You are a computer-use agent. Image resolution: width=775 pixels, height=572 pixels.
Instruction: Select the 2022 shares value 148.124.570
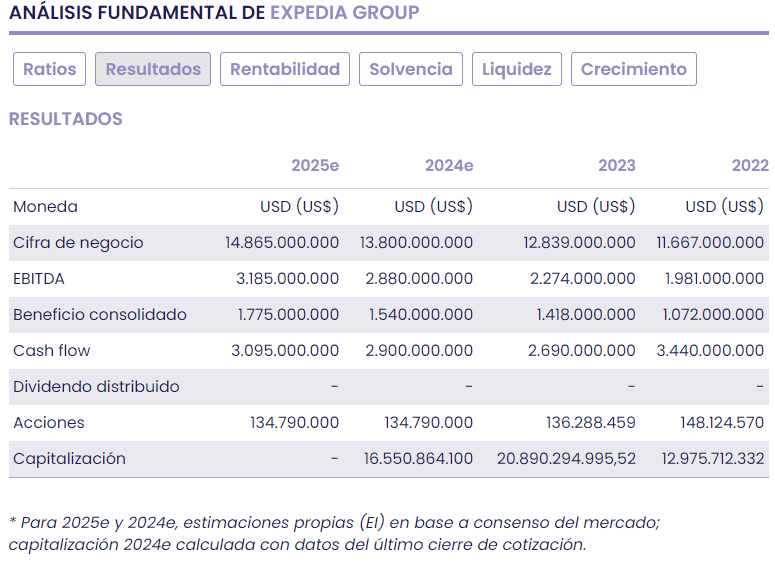click(722, 423)
